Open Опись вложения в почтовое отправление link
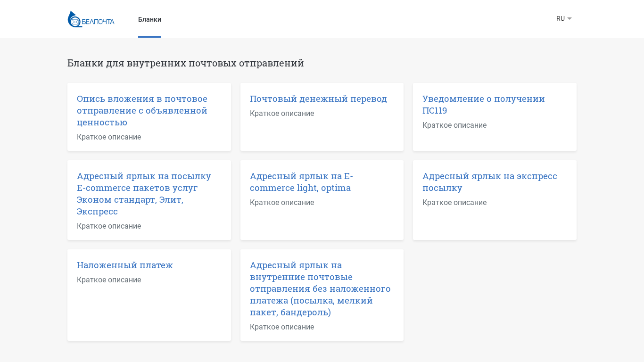644x362 pixels. click(142, 110)
